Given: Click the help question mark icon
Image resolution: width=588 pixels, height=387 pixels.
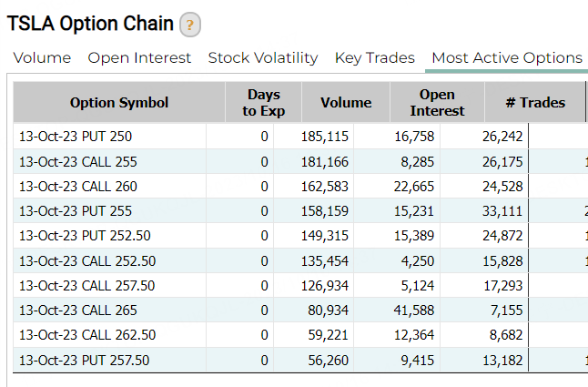Looking at the screenshot, I should click(190, 25).
